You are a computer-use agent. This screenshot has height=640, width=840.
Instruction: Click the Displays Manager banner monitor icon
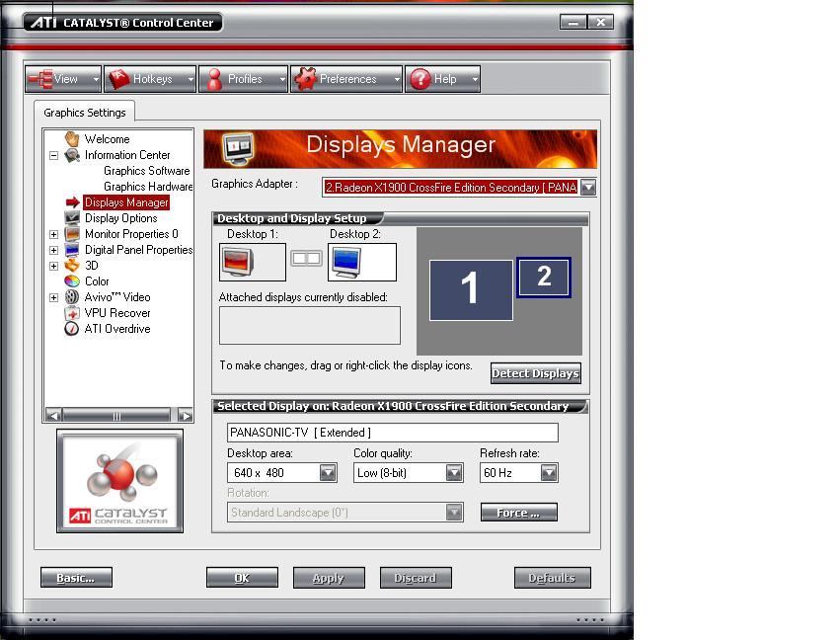(239, 148)
